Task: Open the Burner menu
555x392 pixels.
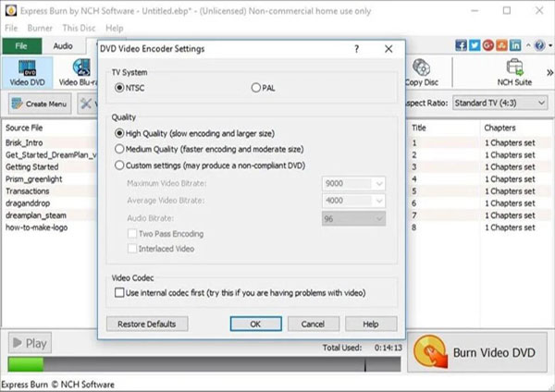Action: pos(40,28)
